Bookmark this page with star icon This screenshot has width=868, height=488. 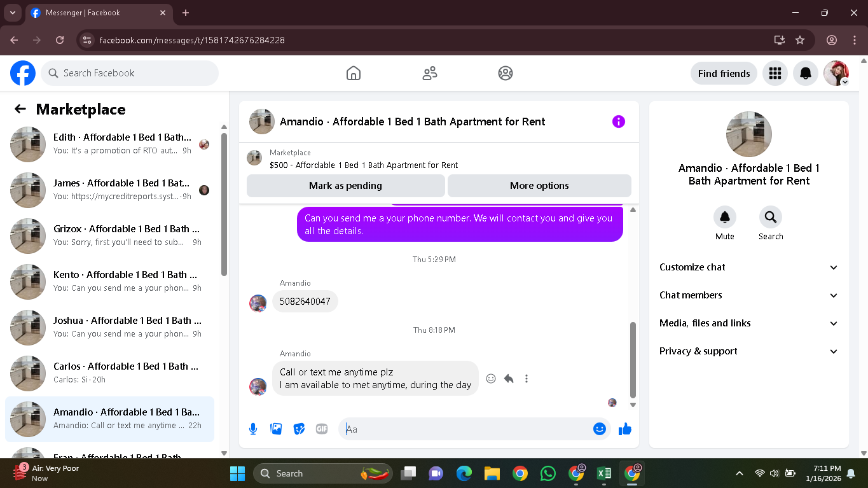pos(800,40)
